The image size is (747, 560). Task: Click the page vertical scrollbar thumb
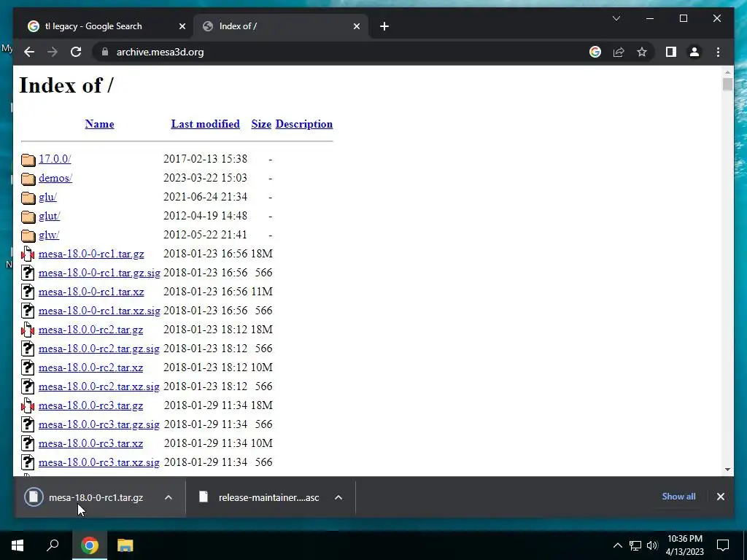click(x=727, y=85)
